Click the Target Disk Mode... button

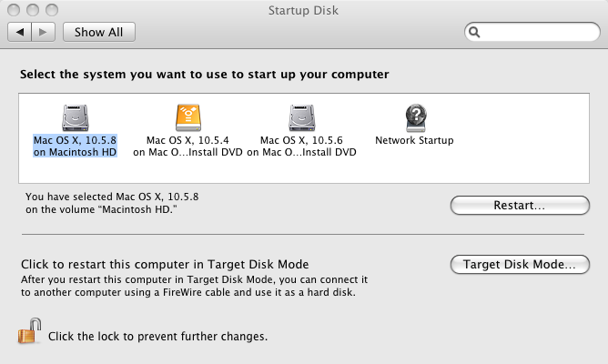(520, 265)
